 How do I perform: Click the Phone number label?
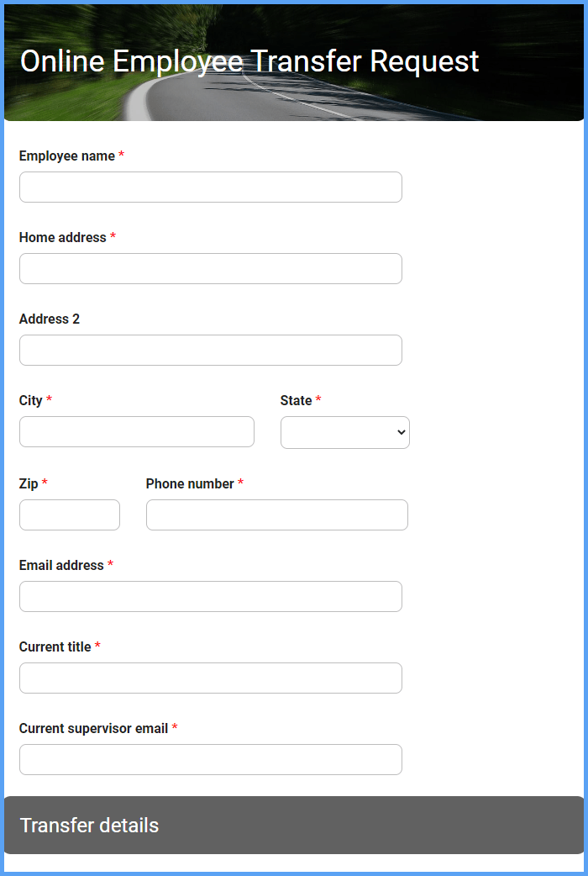(x=190, y=483)
